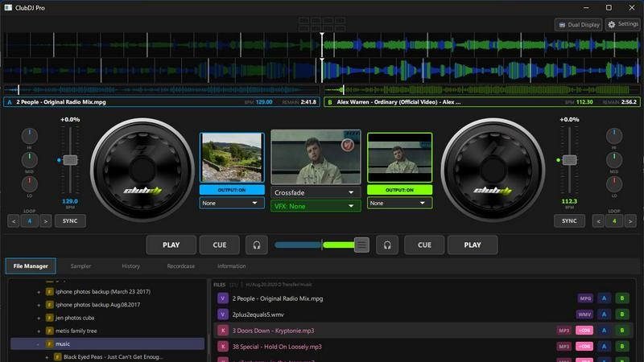This screenshot has width=644, height=362.
Task: Click Deck A video preview thumbnail
Action: pyautogui.click(x=232, y=157)
